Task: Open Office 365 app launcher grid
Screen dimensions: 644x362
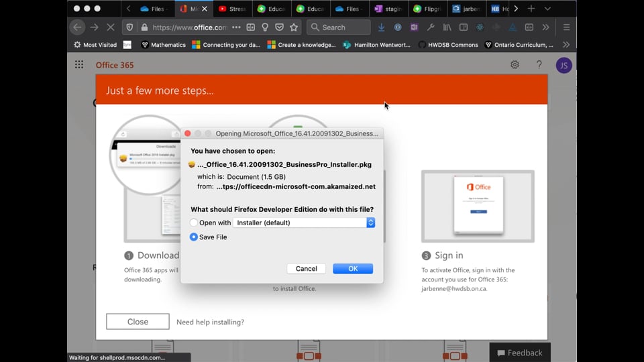Action: pos(79,65)
